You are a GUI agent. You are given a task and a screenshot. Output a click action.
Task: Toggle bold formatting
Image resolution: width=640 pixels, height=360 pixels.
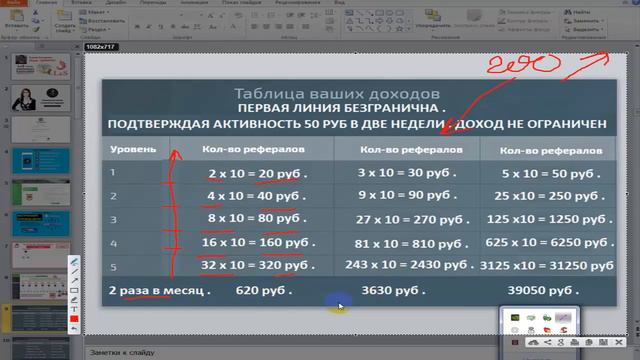pyautogui.click(x=137, y=27)
